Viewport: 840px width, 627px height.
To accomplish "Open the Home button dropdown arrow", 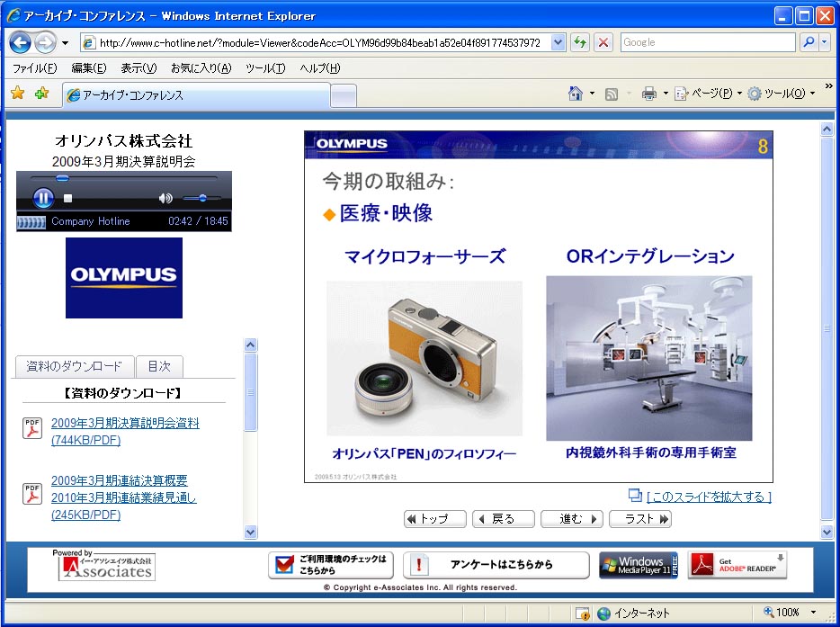I will 592,94.
